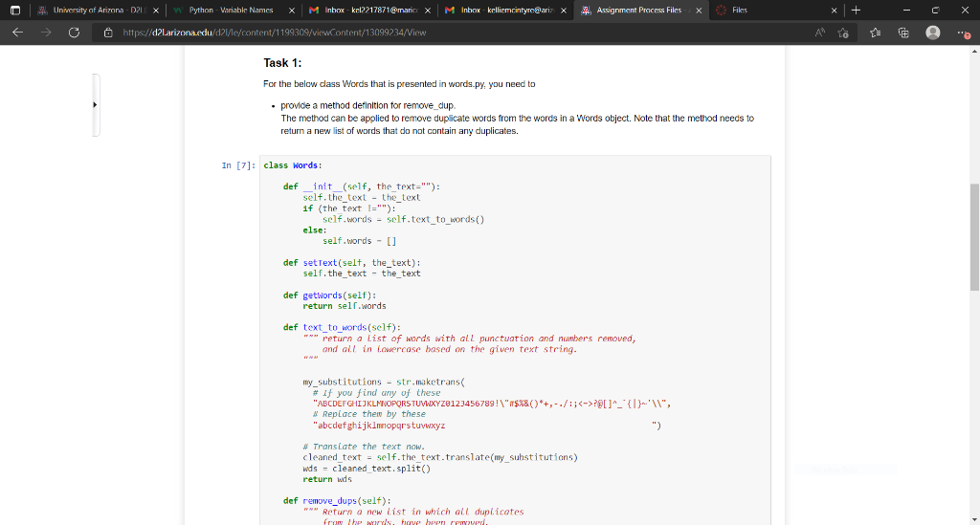Refresh the current page
The height and width of the screenshot is (525, 980).
pos(74,33)
